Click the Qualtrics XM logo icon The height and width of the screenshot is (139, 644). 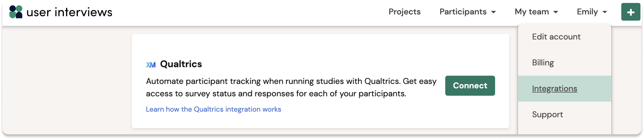(151, 65)
